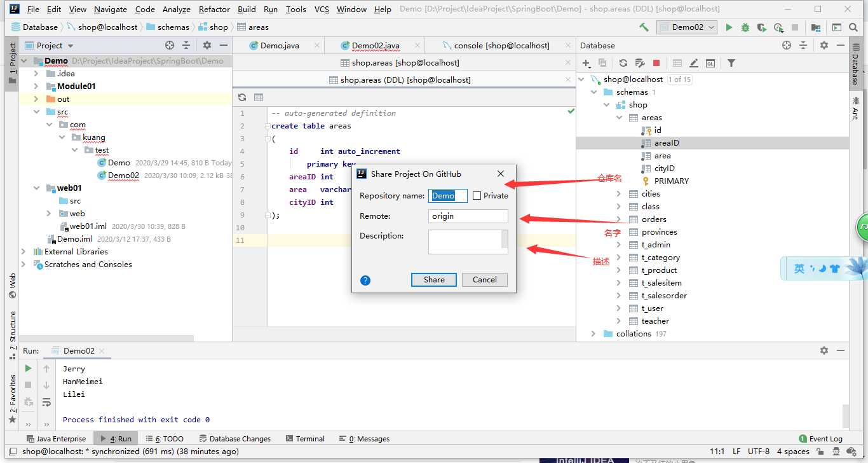Rerun Demo02 using Run panel green arrow
Screen dimensions: 868x463
[28, 368]
